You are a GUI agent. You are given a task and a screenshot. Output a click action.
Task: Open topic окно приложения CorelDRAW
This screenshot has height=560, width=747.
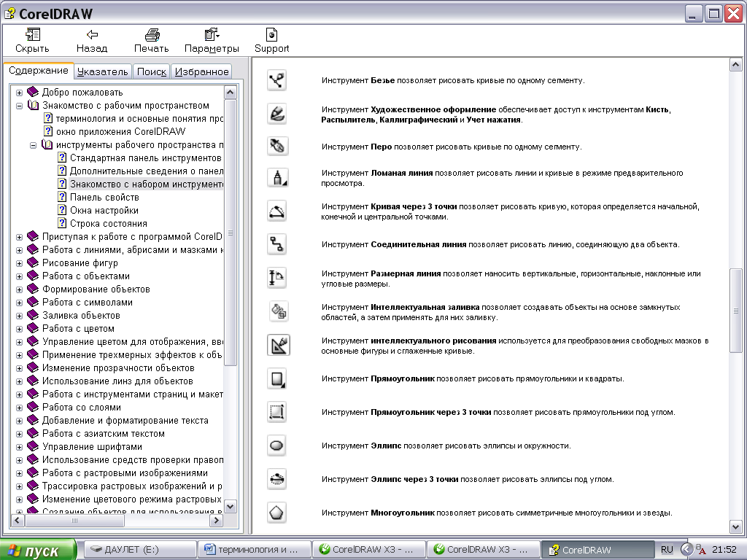pos(120,131)
